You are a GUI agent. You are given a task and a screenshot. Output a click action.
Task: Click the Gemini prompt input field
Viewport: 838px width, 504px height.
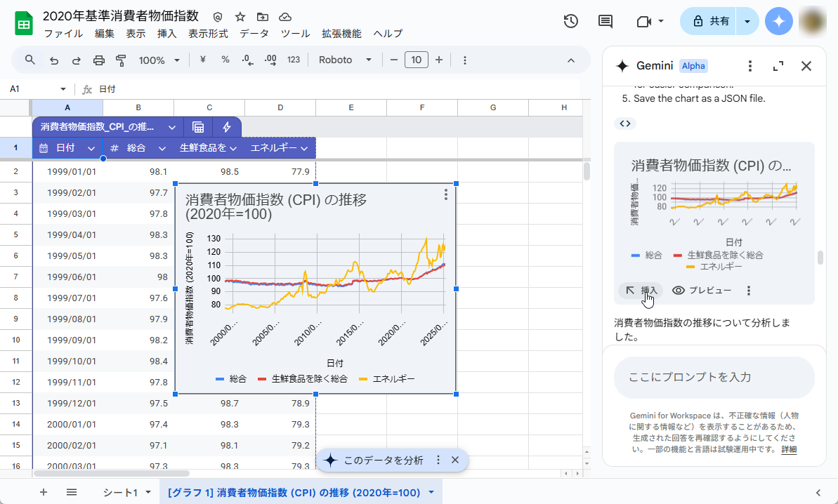tap(714, 377)
